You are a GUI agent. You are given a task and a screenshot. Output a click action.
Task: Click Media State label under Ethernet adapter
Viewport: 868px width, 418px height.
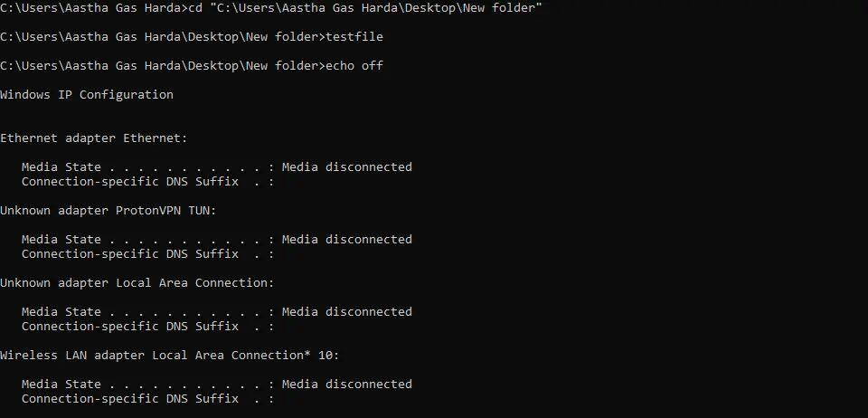61,166
